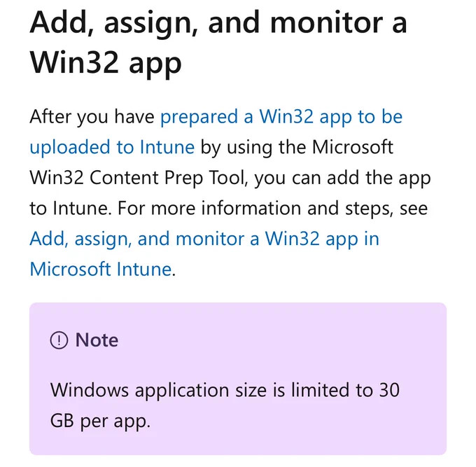
Task: Click the word 'Intune' in 'uploaded to Intune'
Action: [167, 147]
